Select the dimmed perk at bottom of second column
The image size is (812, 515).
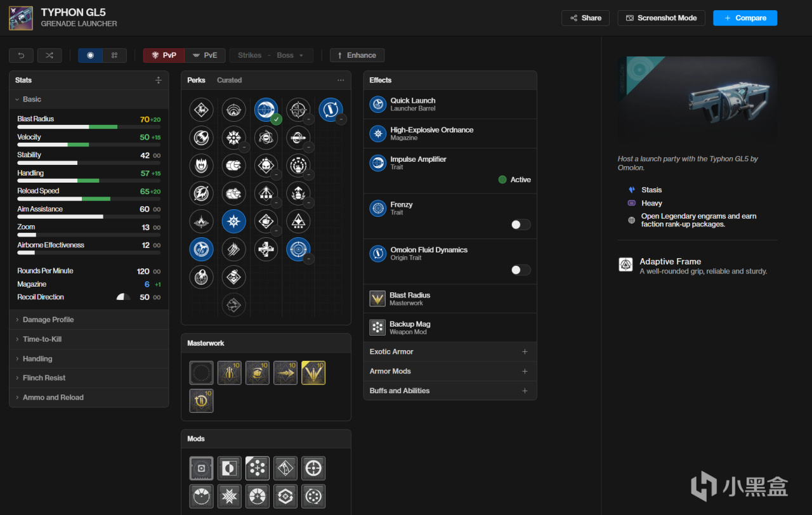(234, 305)
